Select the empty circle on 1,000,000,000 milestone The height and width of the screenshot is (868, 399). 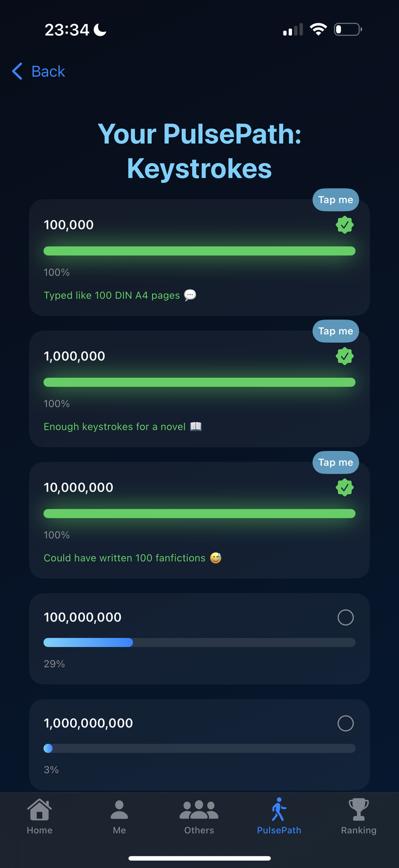point(346,723)
